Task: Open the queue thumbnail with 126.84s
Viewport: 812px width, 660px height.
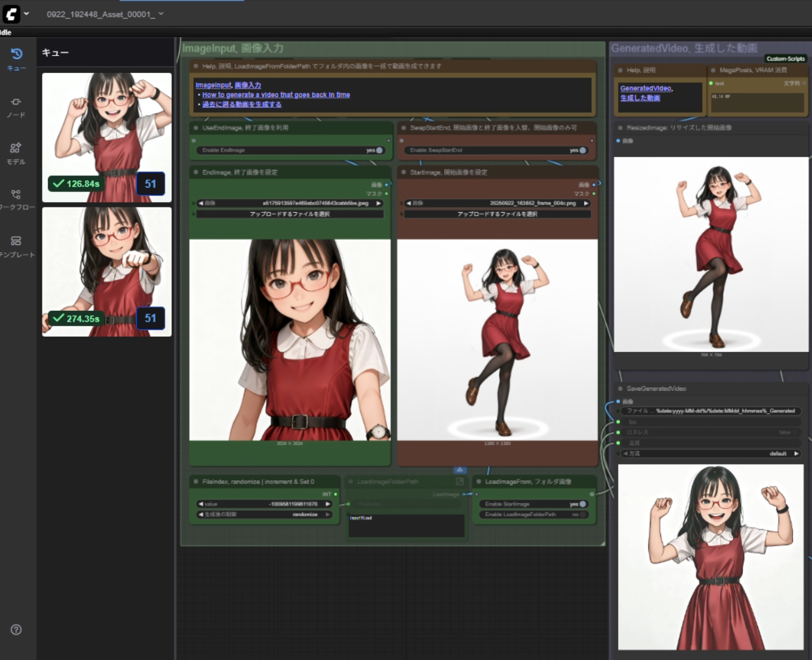Action: click(107, 137)
